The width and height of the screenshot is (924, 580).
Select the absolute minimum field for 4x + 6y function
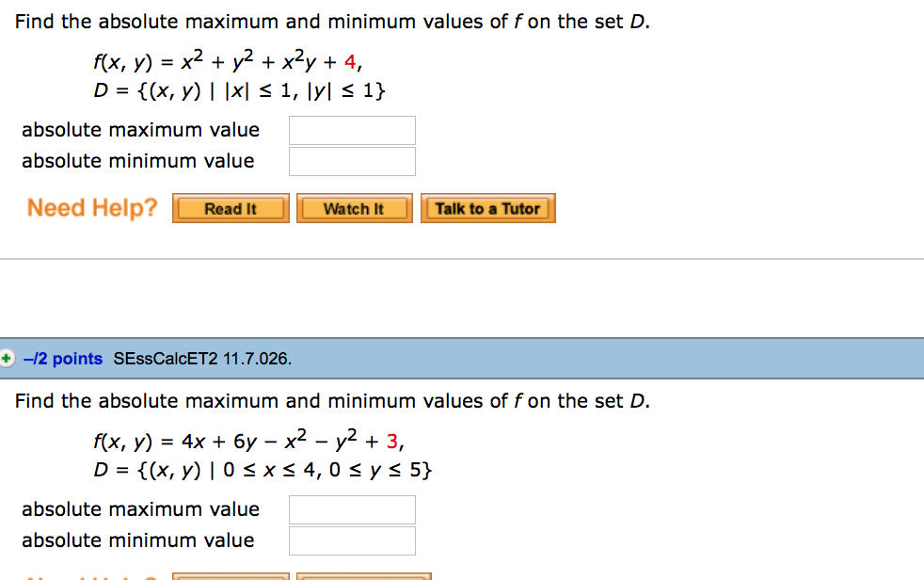tap(352, 541)
